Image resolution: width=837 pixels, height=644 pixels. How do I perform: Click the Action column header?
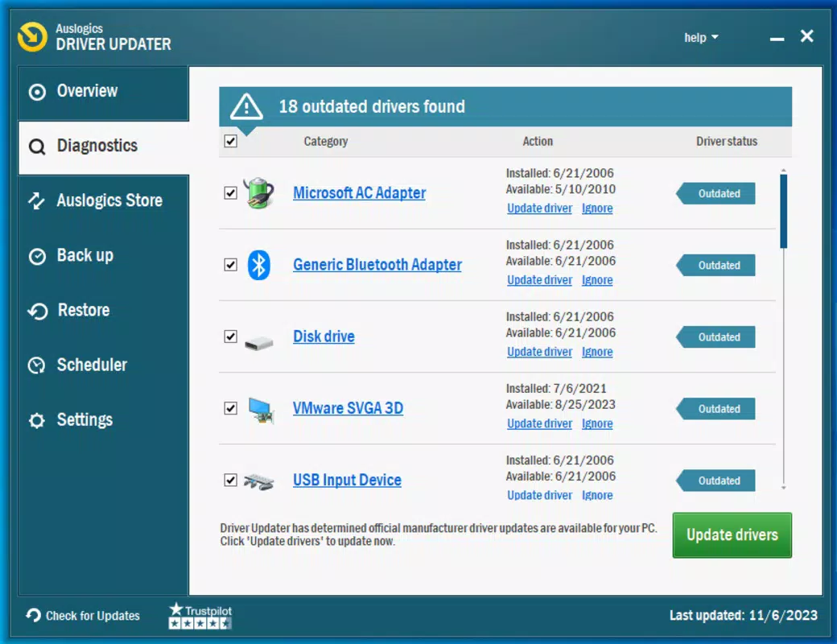[x=538, y=142]
